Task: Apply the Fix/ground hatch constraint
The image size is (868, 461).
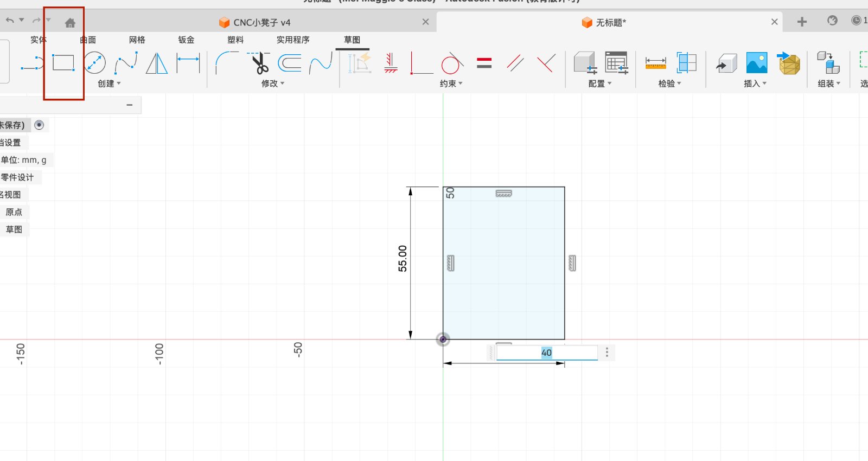Action: [x=391, y=63]
